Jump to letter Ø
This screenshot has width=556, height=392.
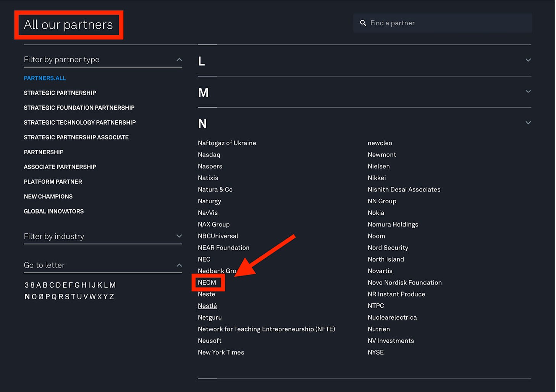pyautogui.click(x=41, y=296)
